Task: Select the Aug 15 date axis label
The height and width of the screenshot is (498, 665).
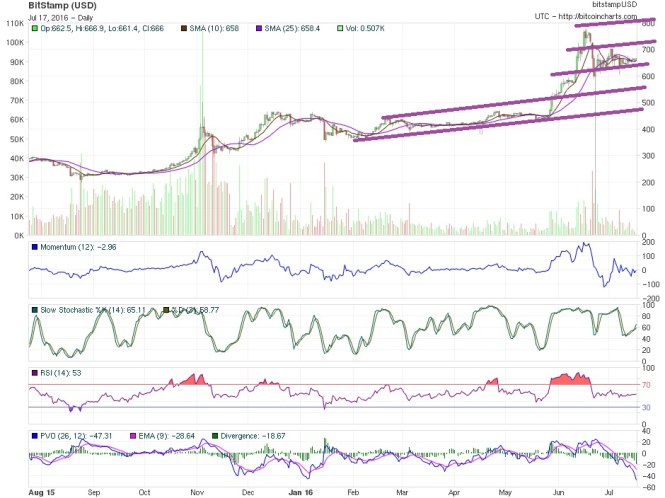Action: pos(43,492)
